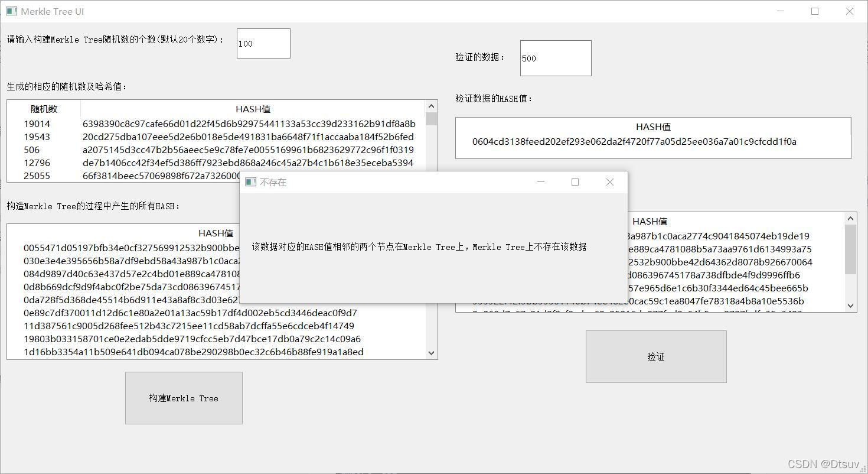
Task: Select hash starting with 0d8b669dcf9d9f4a
Action: click(x=132, y=287)
